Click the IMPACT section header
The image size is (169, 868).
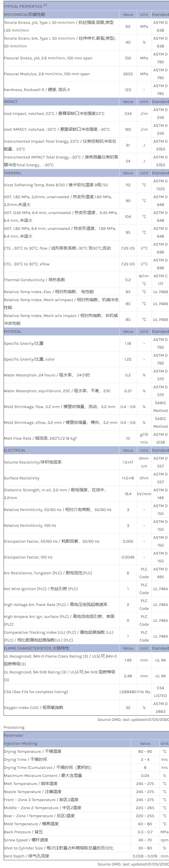11,102
